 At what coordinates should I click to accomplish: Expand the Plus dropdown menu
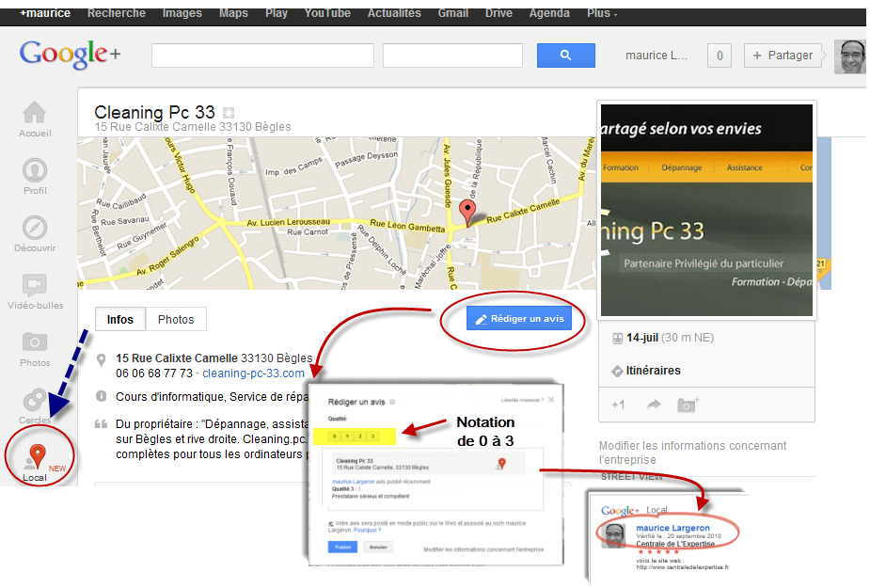(602, 13)
